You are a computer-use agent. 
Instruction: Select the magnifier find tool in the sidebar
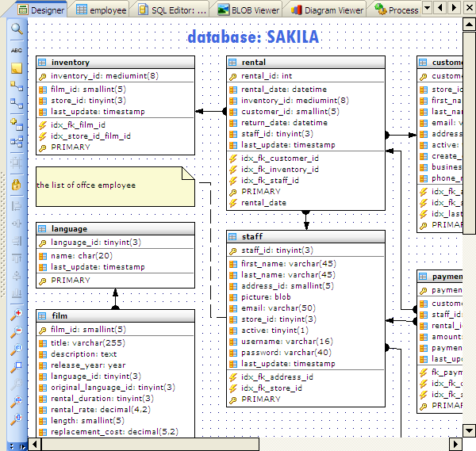(17, 29)
